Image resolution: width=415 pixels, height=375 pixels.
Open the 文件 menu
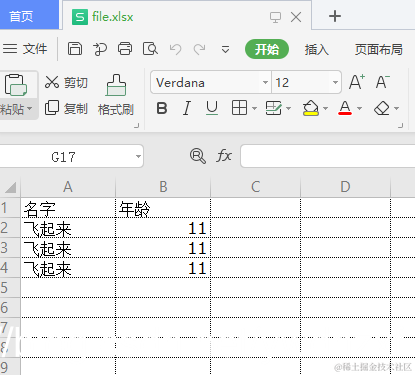click(25, 49)
